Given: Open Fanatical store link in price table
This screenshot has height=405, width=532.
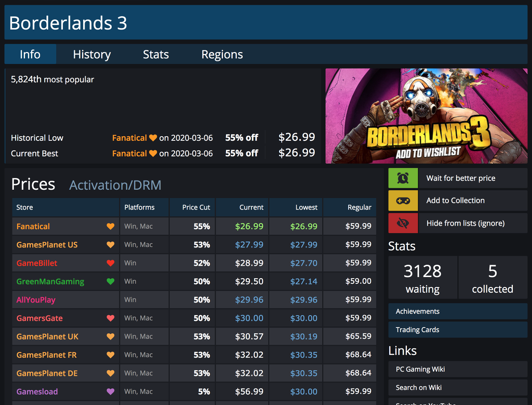Looking at the screenshot, I should tap(33, 227).
